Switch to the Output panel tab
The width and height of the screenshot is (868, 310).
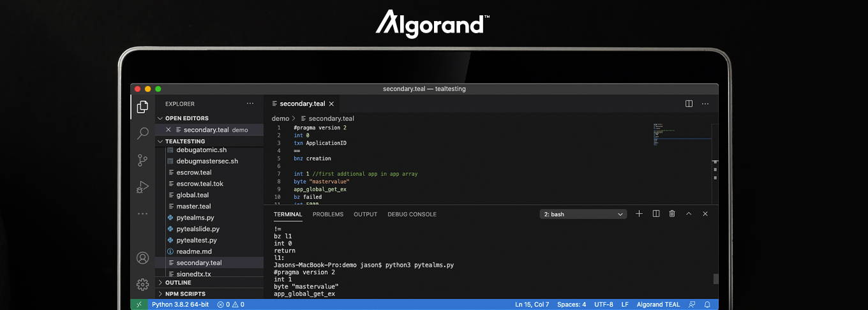click(x=366, y=214)
